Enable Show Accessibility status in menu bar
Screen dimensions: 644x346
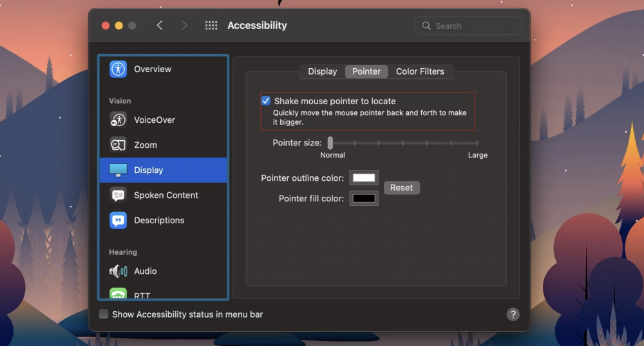click(104, 314)
